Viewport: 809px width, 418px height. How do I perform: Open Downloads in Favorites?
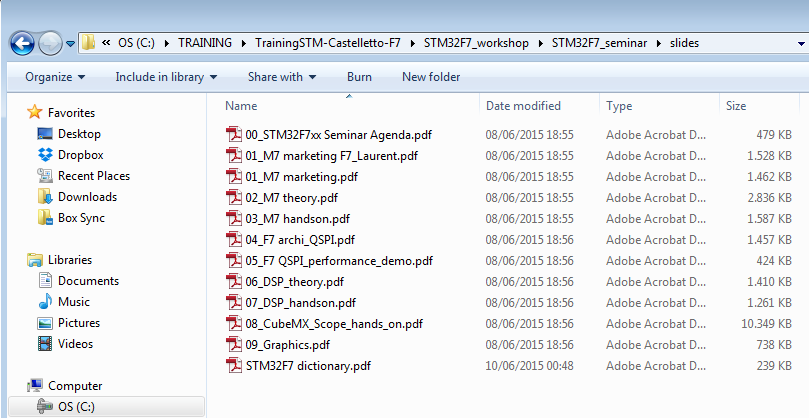tap(87, 197)
